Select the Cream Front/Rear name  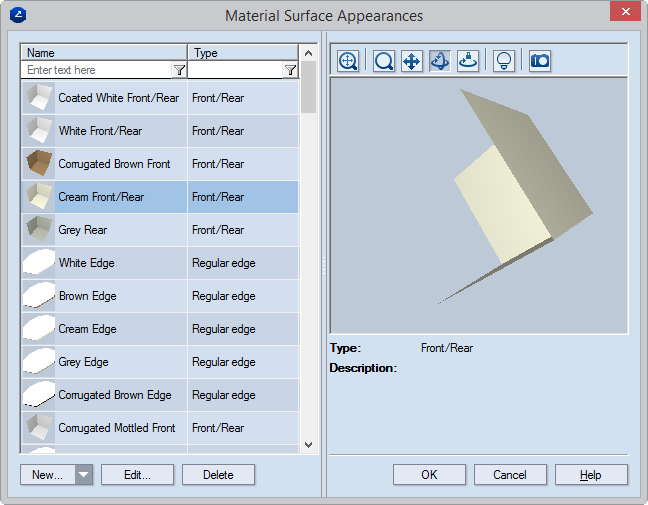coord(101,197)
